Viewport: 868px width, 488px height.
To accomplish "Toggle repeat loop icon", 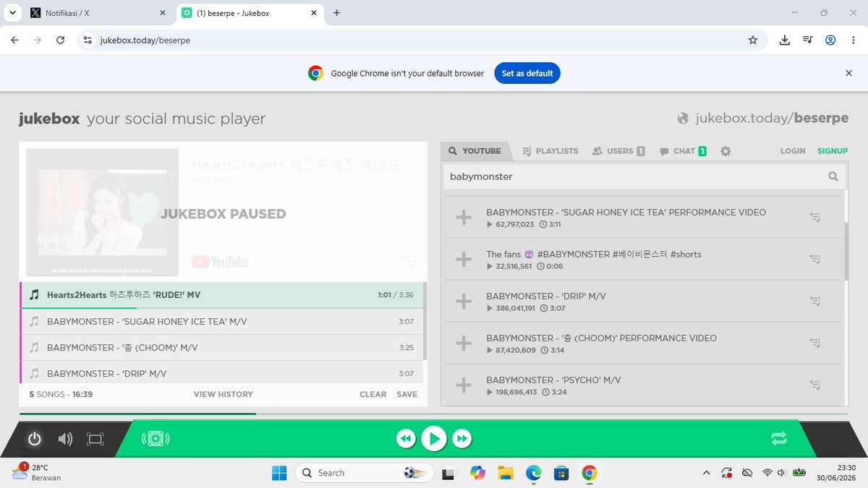I will (x=779, y=438).
